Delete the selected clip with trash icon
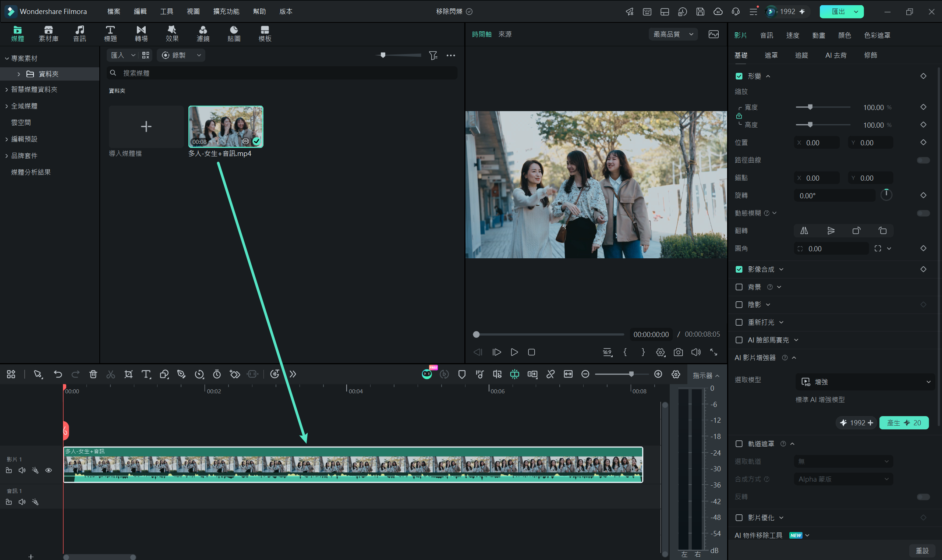942x560 pixels. click(x=93, y=374)
